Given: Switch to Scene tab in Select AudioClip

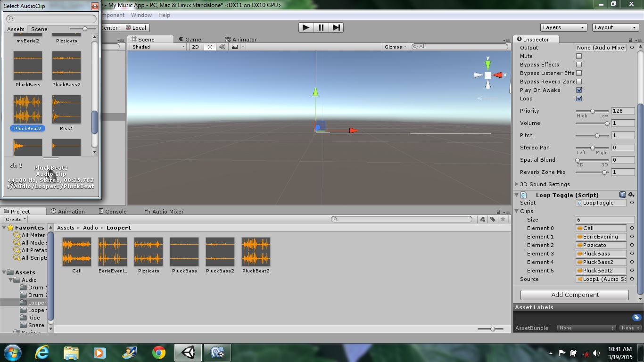Looking at the screenshot, I should (39, 29).
